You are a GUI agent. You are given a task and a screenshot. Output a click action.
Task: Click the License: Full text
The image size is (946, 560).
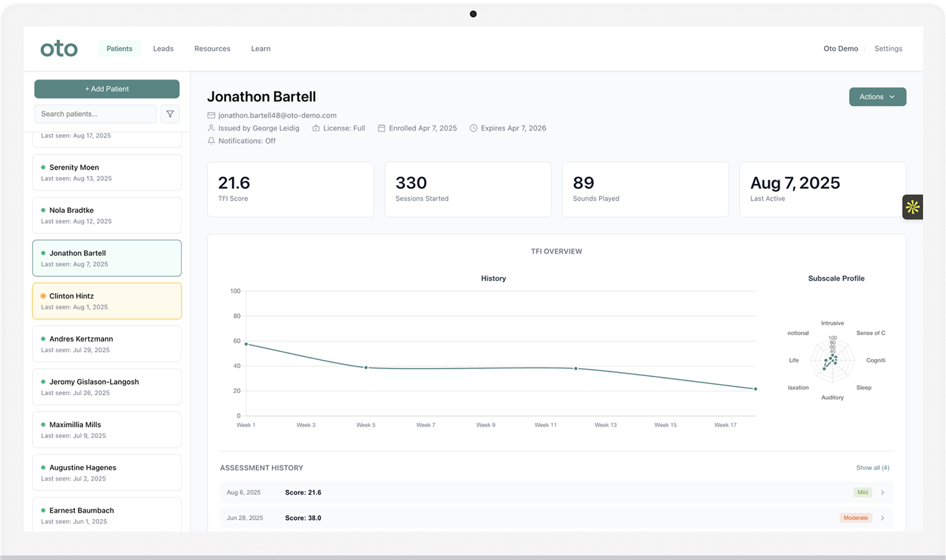(x=344, y=128)
